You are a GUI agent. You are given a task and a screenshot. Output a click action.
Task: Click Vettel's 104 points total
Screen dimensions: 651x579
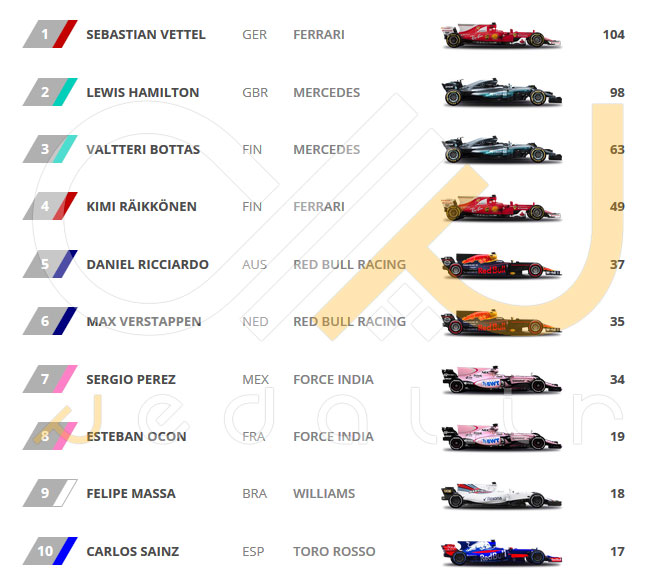(x=614, y=34)
